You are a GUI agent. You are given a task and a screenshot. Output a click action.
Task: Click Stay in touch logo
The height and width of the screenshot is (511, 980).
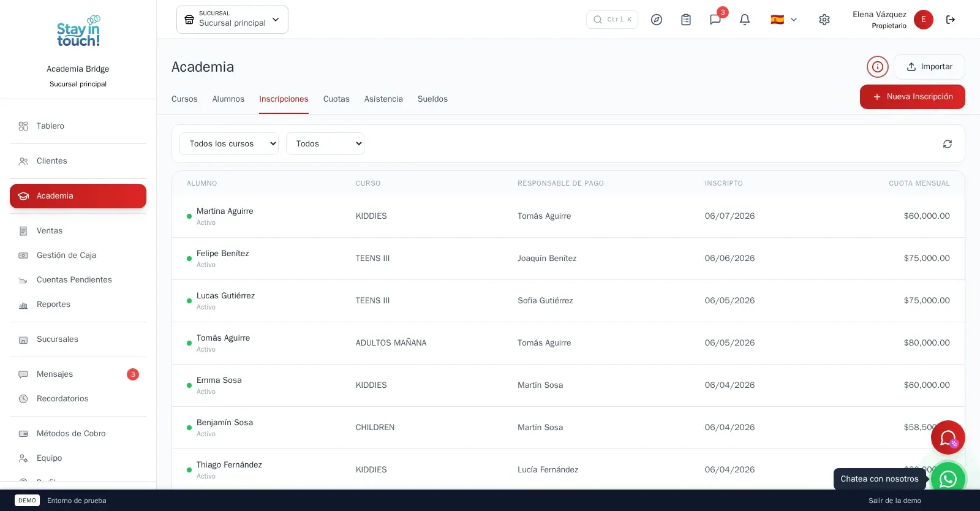(78, 31)
